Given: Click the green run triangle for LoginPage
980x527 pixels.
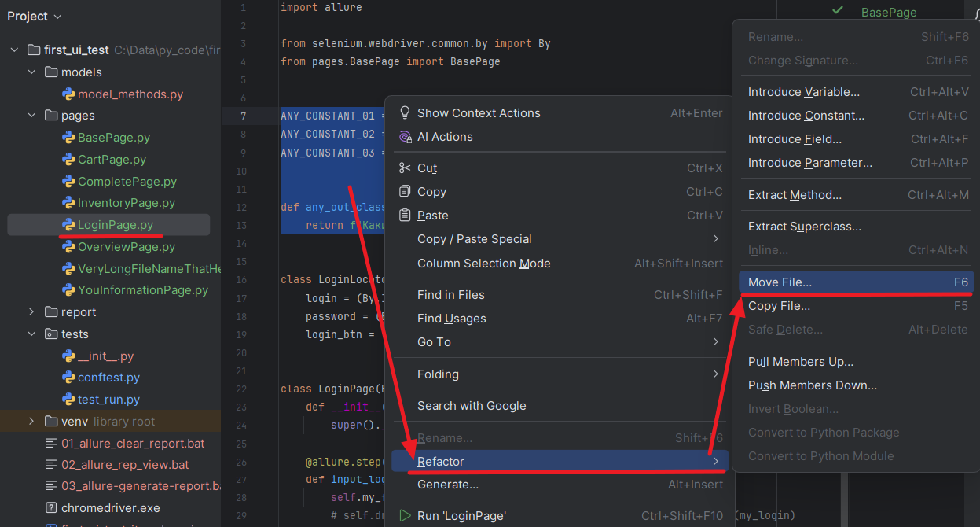Looking at the screenshot, I should [405, 516].
